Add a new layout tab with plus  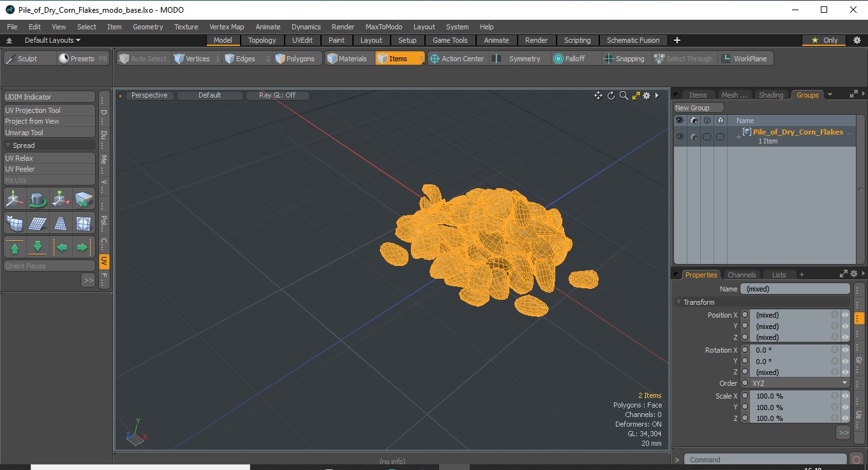(x=677, y=40)
